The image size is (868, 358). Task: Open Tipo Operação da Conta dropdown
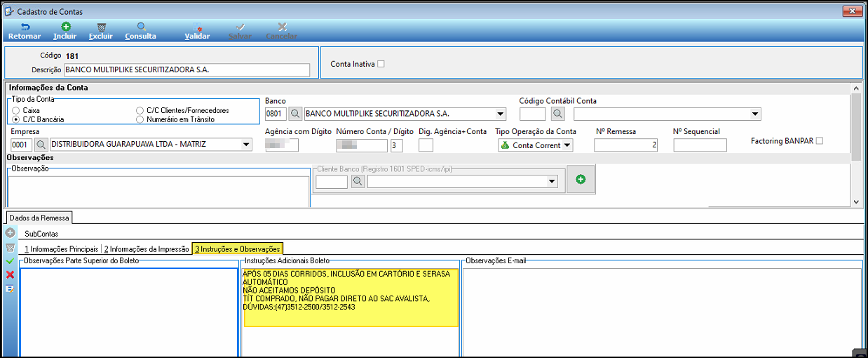567,145
